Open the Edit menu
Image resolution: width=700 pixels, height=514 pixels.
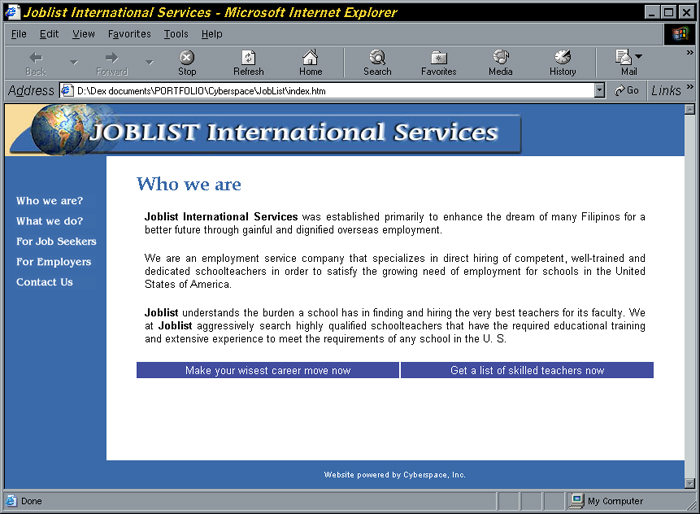(49, 34)
